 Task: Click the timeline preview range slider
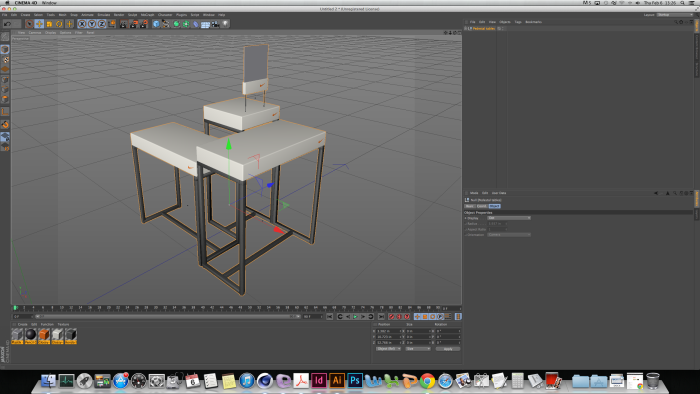pyautogui.click(x=167, y=317)
